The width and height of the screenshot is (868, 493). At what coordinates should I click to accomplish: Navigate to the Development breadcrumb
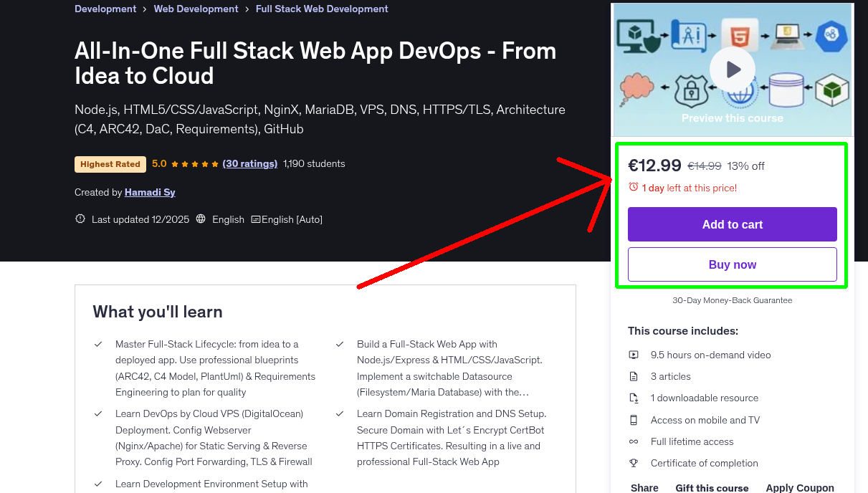(x=105, y=9)
